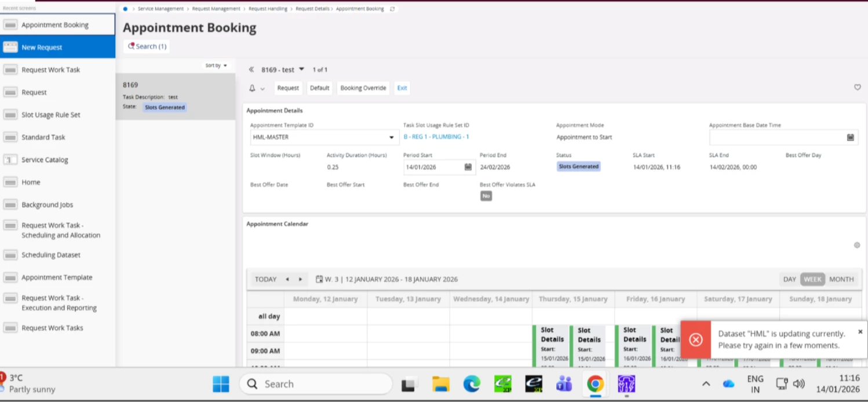Click the taskbar Search box

(316, 384)
